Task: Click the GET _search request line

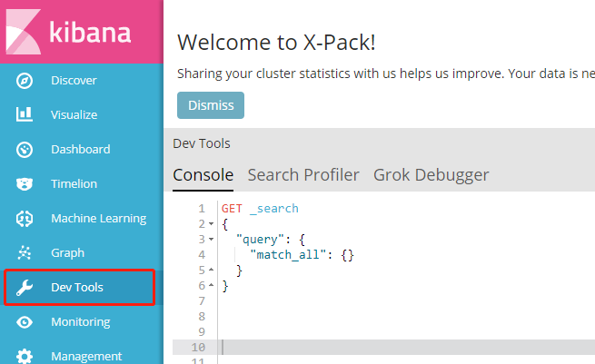Action: 260,209
